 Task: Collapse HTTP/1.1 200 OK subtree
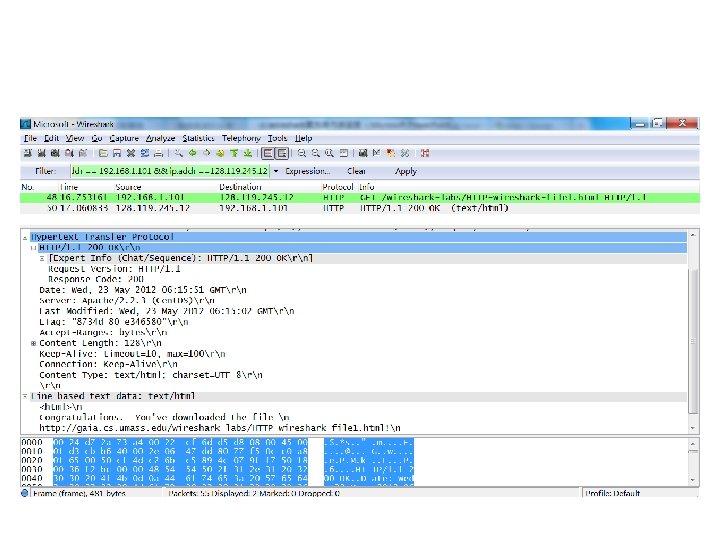(x=33, y=248)
